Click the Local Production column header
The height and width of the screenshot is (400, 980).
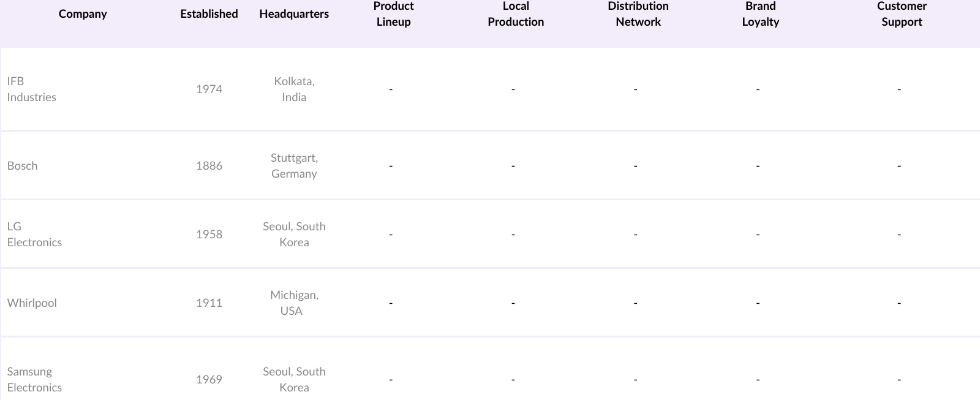[516, 13]
